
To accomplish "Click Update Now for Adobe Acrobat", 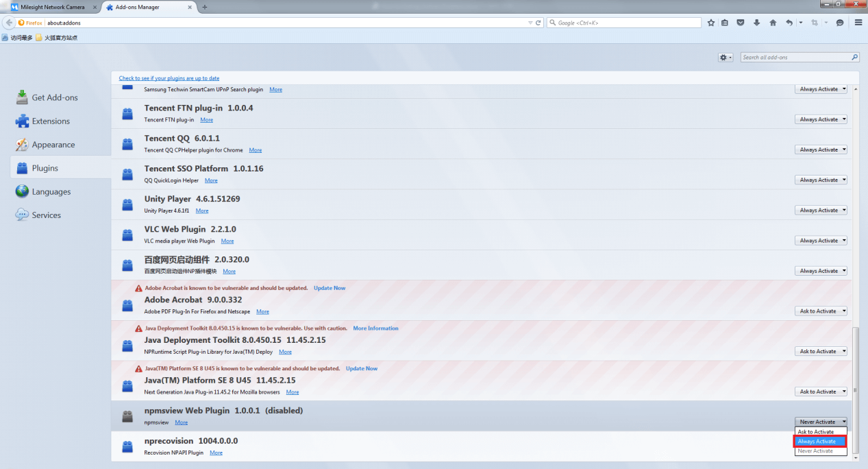I will (x=330, y=288).
